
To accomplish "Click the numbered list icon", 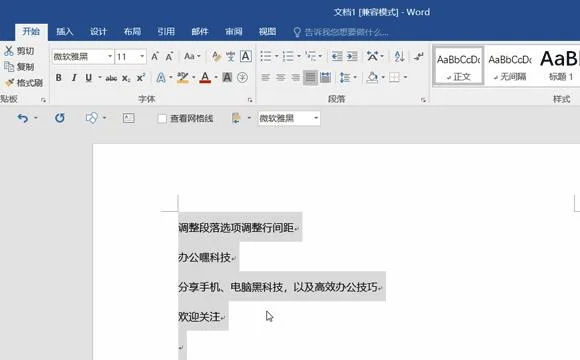I will tap(288, 56).
